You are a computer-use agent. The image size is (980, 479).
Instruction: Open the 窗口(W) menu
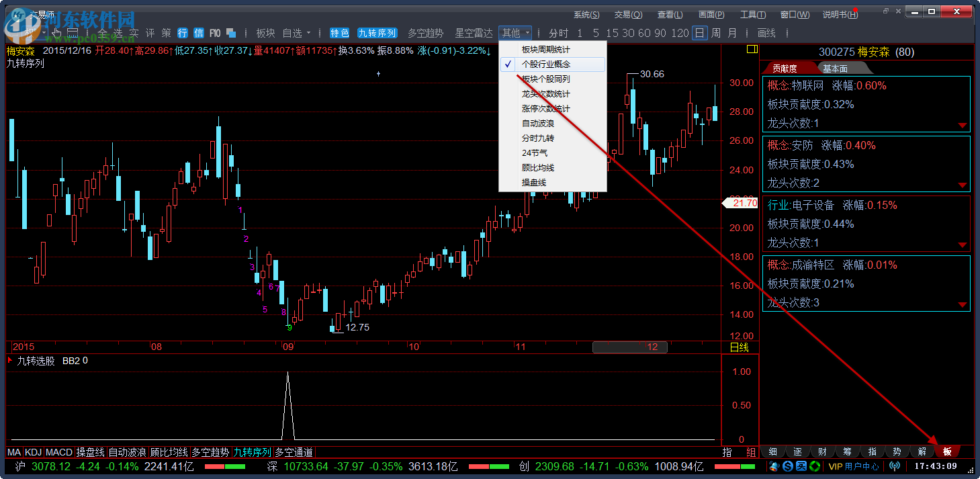(794, 15)
